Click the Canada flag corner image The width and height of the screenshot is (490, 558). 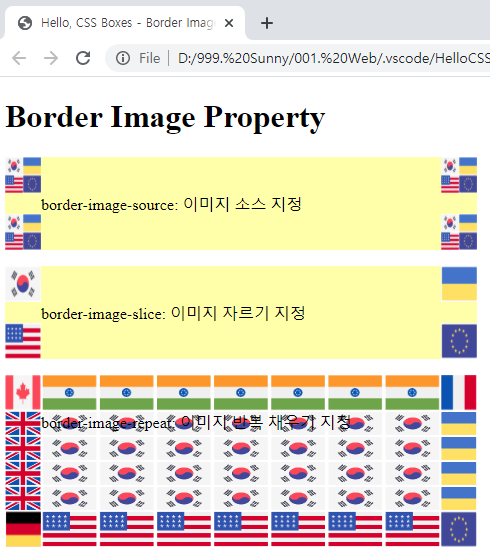[x=23, y=393]
